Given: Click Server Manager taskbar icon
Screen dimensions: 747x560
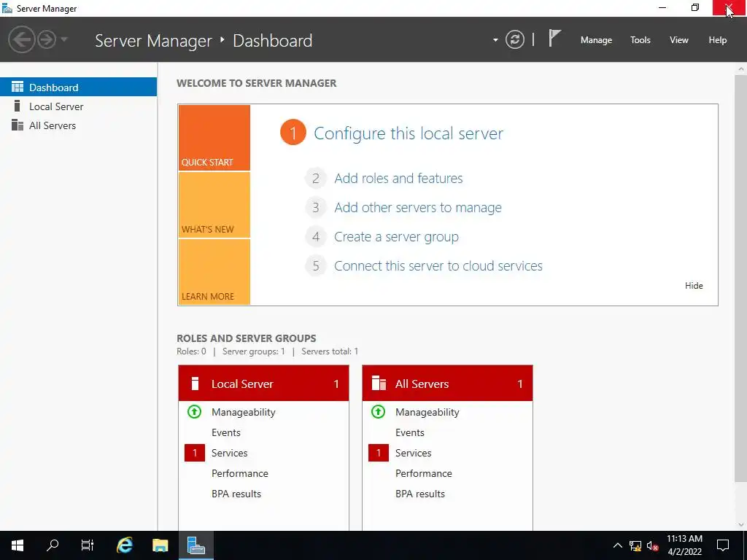Looking at the screenshot, I should [x=196, y=545].
